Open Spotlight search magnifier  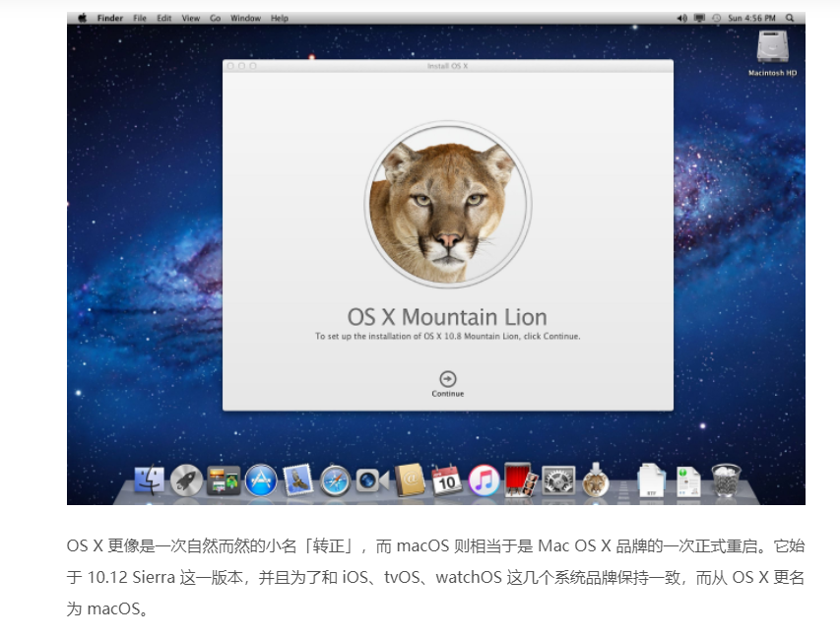790,18
